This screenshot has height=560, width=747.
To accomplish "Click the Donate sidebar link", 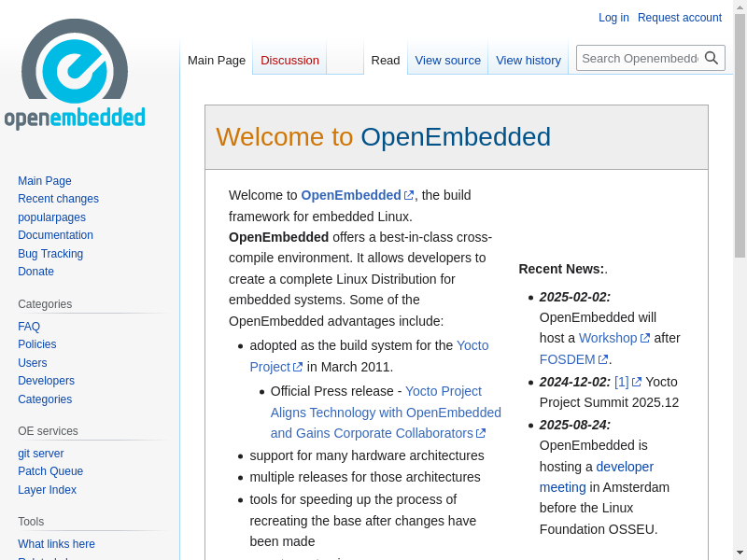I will [x=35, y=272].
